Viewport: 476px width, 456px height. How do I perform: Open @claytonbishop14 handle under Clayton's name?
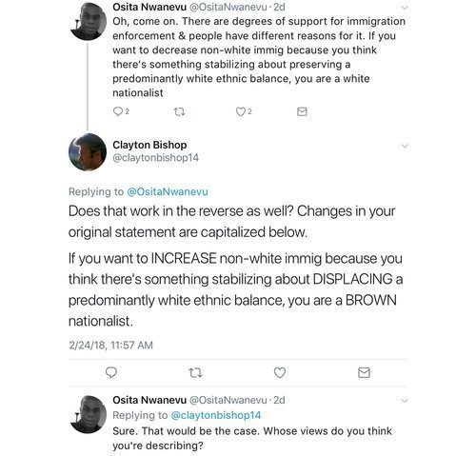point(155,158)
